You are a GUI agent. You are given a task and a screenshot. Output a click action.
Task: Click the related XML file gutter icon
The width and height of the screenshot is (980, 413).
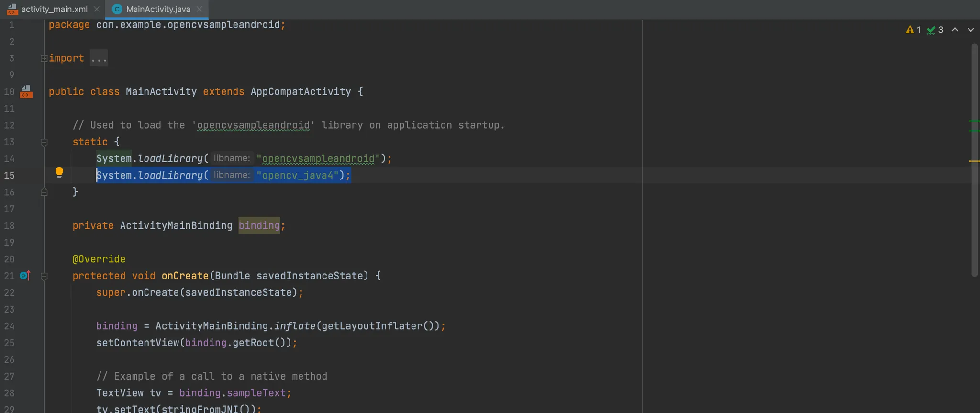tap(26, 91)
